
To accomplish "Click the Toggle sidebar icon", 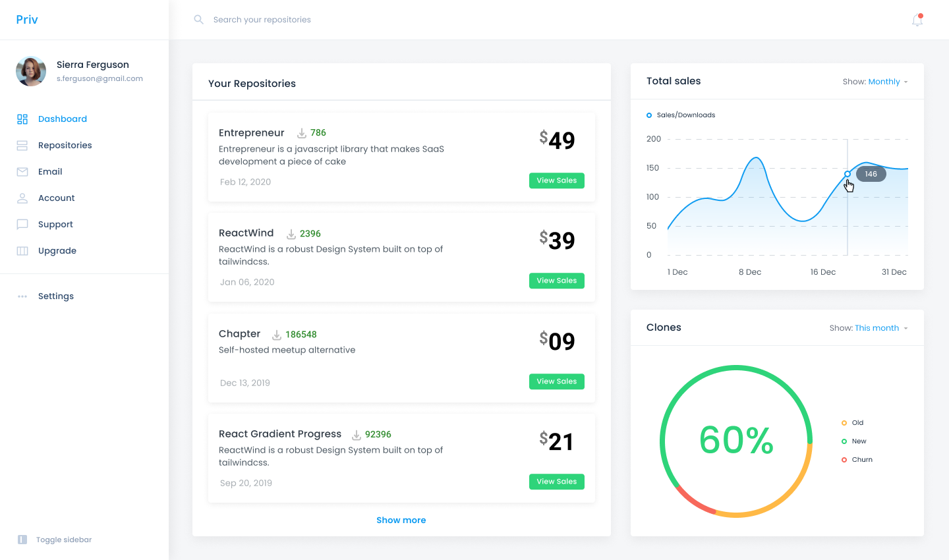I will pos(22,540).
